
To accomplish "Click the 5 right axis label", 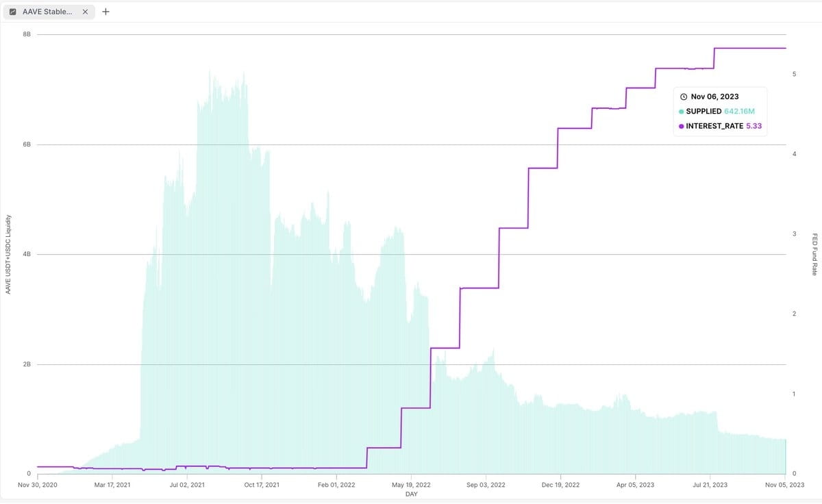I will [x=794, y=73].
